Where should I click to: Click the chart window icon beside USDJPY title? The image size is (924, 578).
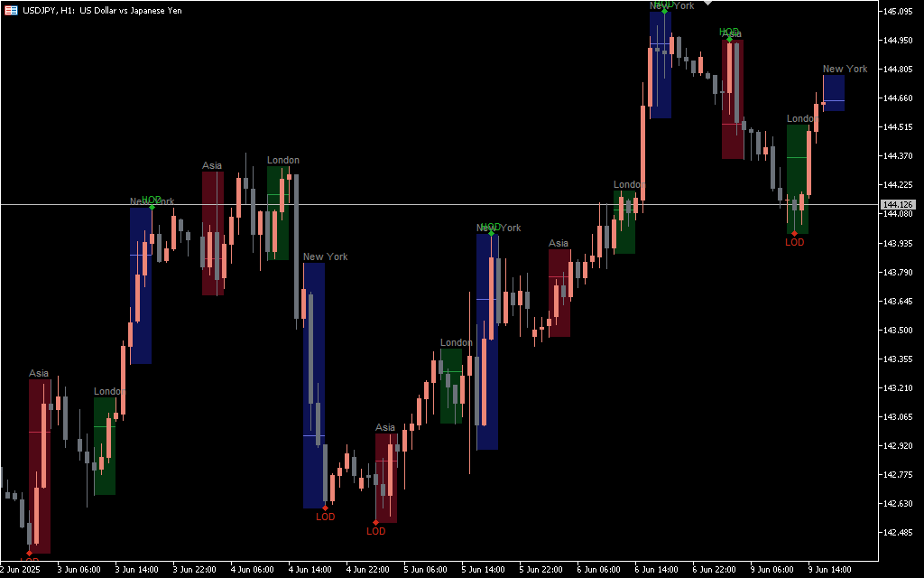click(x=12, y=9)
